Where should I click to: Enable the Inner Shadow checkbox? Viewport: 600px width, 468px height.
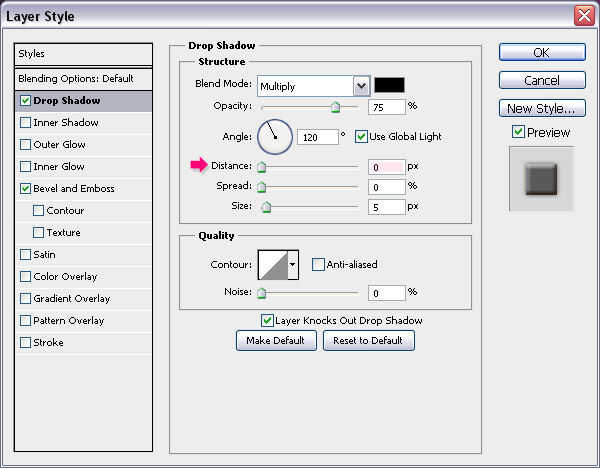(25, 122)
